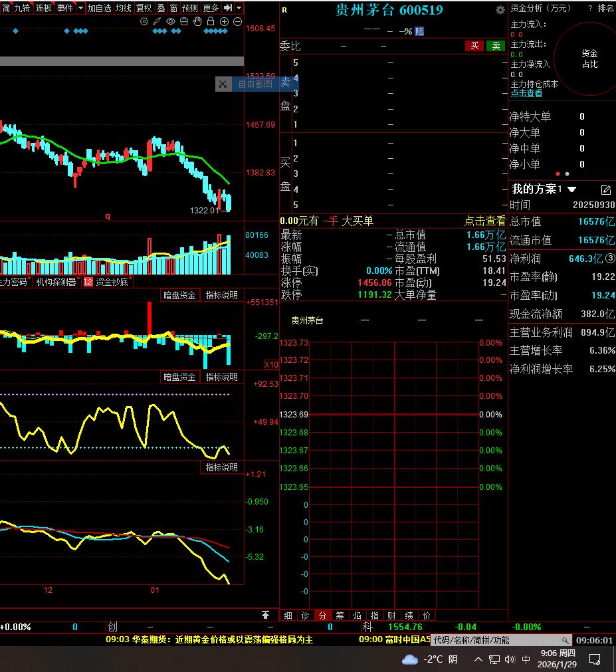Click the 预测 forecast item
The image size is (616, 672).
(190, 8)
